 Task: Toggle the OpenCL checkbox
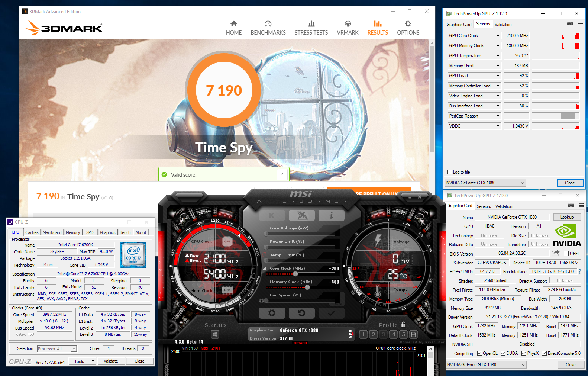[479, 353]
